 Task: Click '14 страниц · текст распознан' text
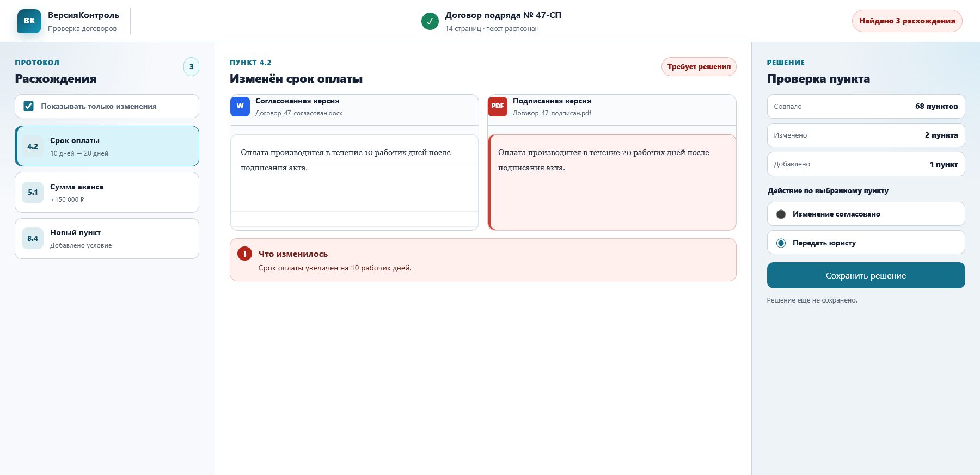pos(492,29)
